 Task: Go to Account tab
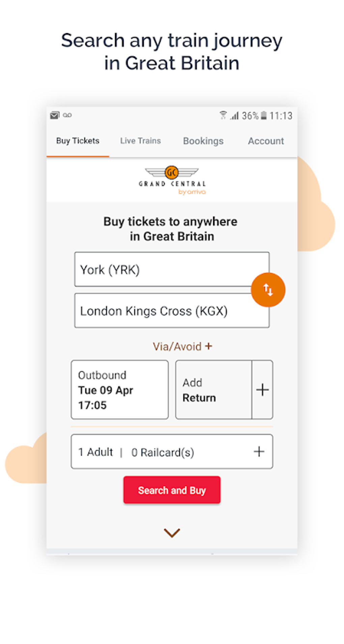pyautogui.click(x=266, y=141)
